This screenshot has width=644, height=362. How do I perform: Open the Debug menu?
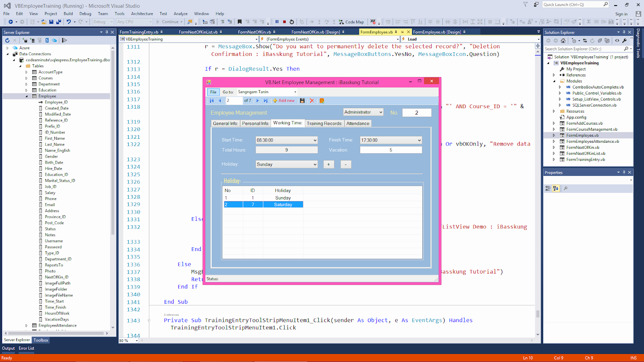[x=85, y=13]
